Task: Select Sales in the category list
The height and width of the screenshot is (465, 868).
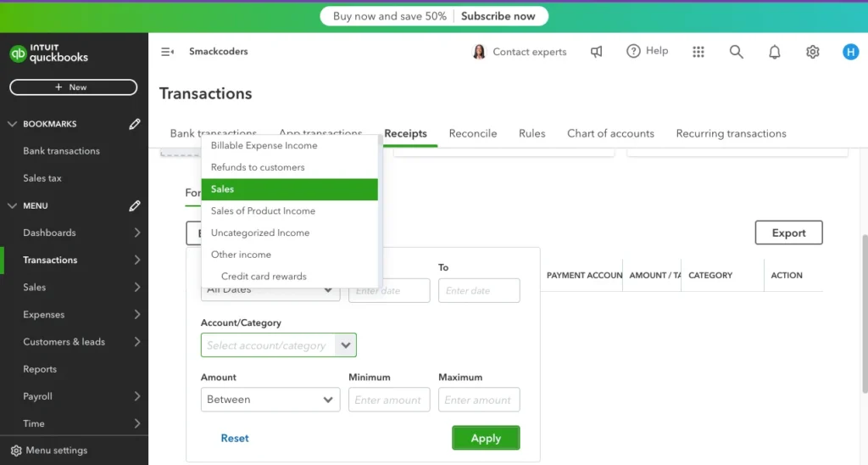Action: [289, 189]
